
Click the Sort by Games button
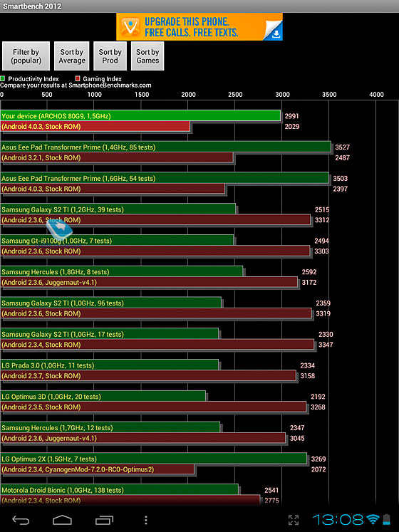point(147,56)
